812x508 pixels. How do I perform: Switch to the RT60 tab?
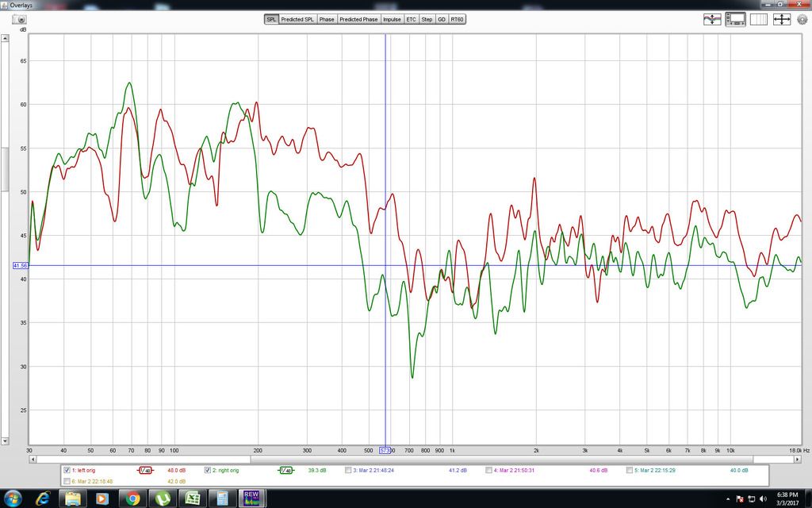click(458, 19)
